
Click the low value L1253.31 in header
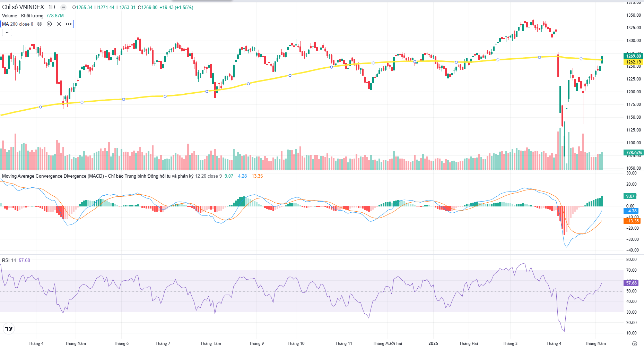(x=126, y=7)
